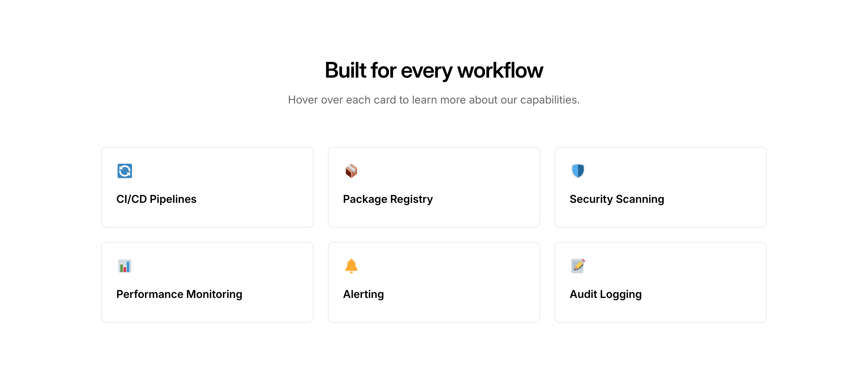Viewport: 868px width, 381px height.
Task: Select the CI/CD Pipelines title
Action: [156, 199]
